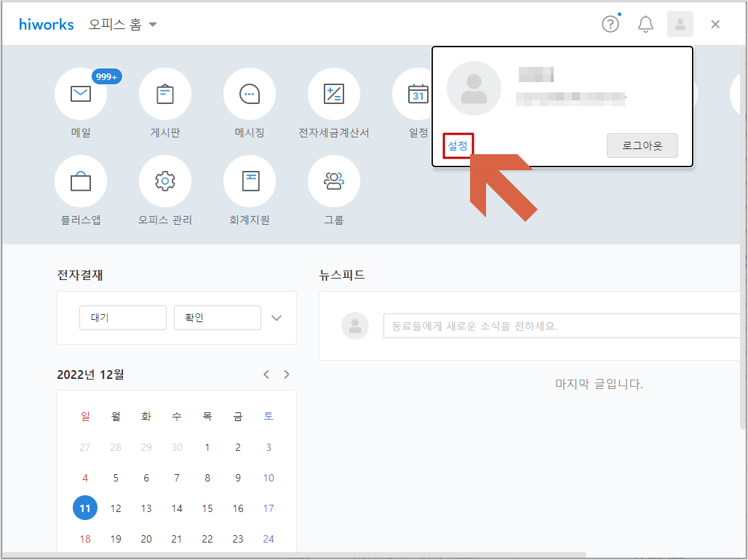Open 플러스앱 from the app grid
Image resolution: width=748 pixels, height=560 pixels.
click(80, 181)
